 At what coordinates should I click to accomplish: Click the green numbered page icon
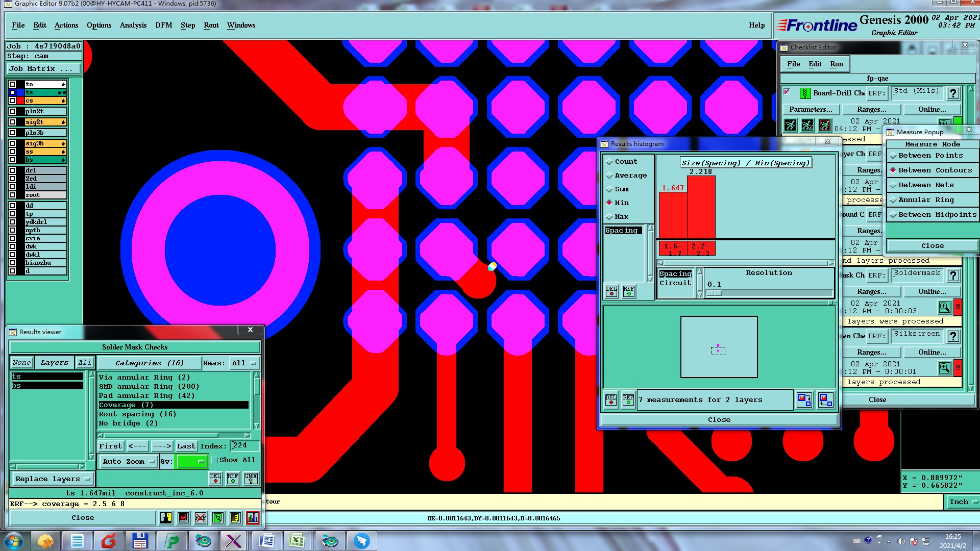click(218, 518)
